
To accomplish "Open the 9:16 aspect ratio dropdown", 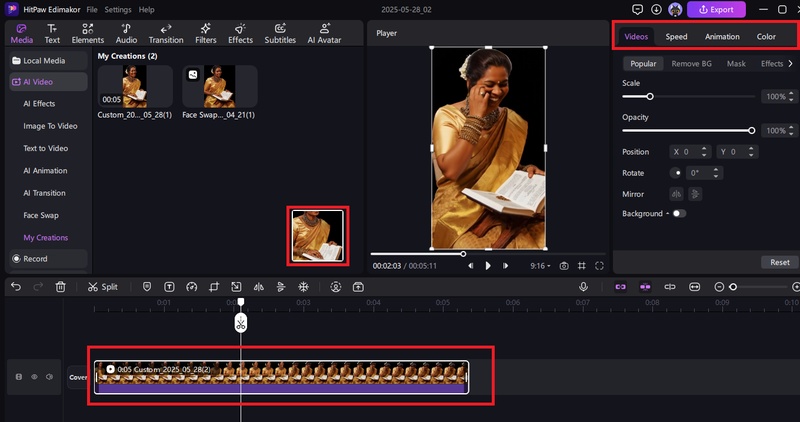I will tap(540, 266).
